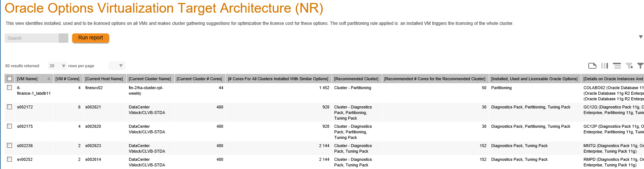Viewport: 644px width, 169px height.
Task: Click the add filter funnel icon
Action: click(629, 66)
